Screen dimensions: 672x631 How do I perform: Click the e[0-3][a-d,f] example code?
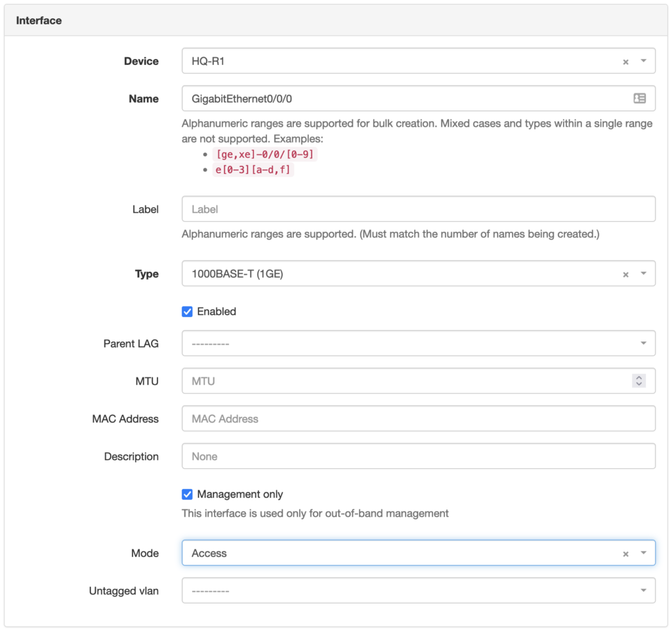click(x=253, y=170)
